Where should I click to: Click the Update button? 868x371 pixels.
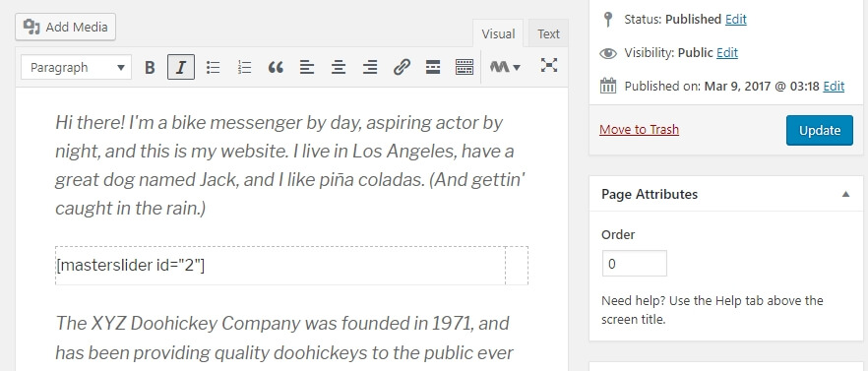tap(819, 131)
